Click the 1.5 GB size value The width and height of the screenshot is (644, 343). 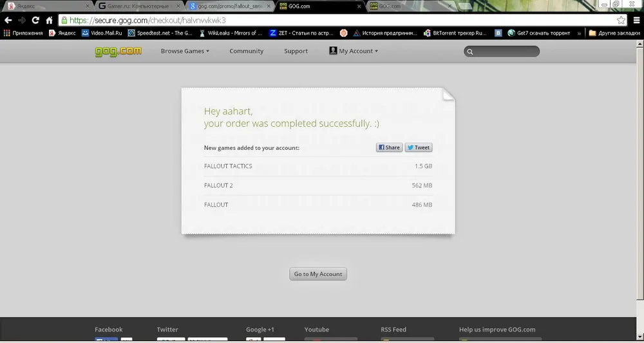(424, 166)
